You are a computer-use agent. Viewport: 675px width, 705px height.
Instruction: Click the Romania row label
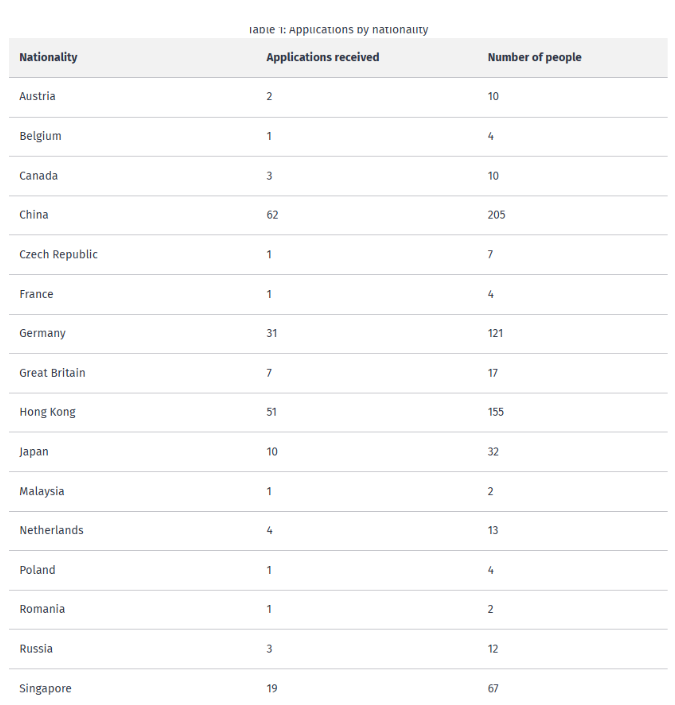[40, 609]
